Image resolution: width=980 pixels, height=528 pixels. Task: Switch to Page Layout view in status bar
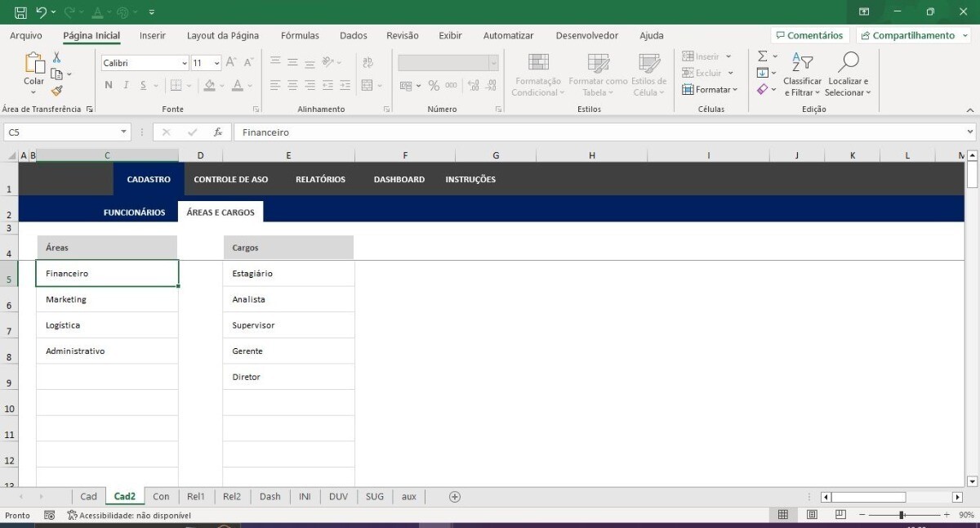(812, 515)
